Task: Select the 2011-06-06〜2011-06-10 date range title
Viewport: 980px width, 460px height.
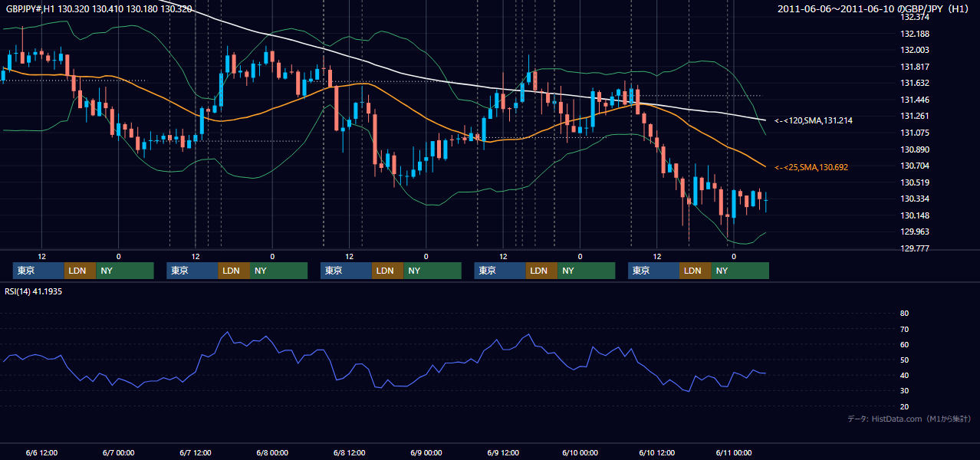Action: (x=837, y=9)
